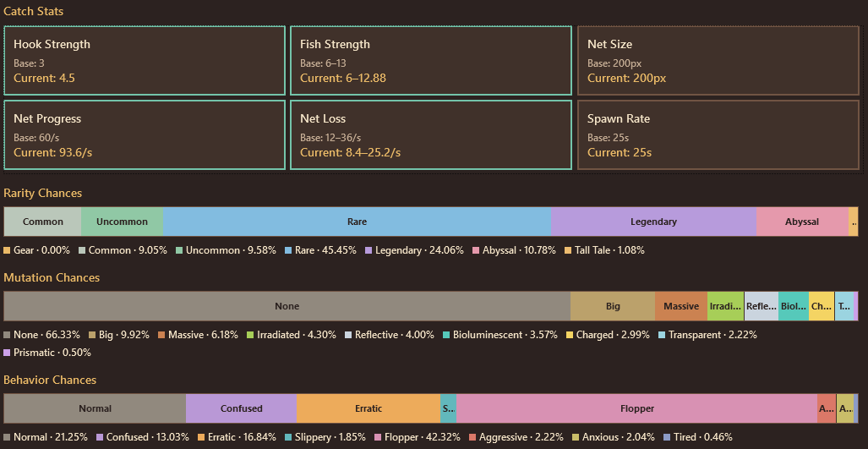
Task: Click the Flopper segment in behavior bar
Action: [637, 408]
